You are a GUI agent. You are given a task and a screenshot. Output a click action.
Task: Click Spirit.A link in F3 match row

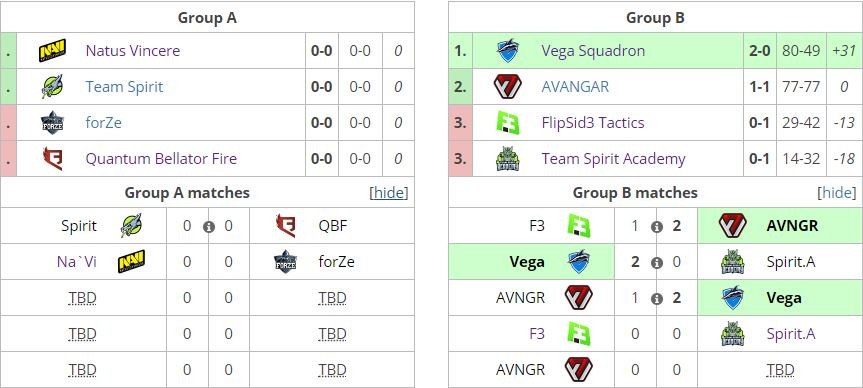pos(791,334)
